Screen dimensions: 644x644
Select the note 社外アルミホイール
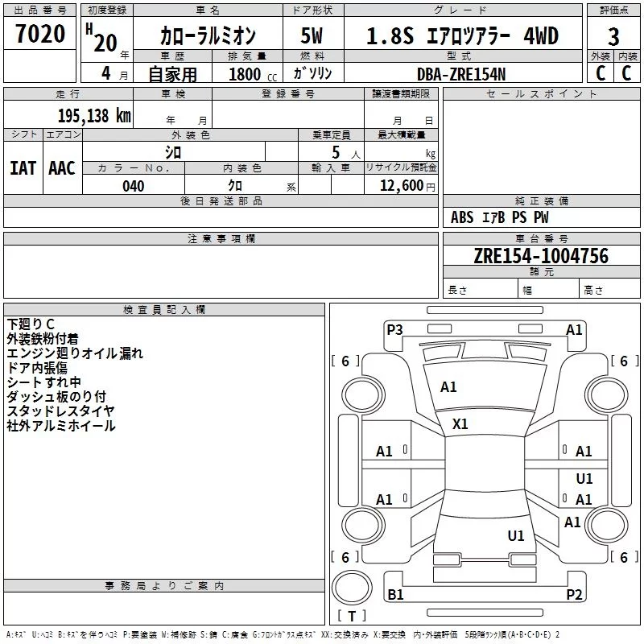click(61, 426)
